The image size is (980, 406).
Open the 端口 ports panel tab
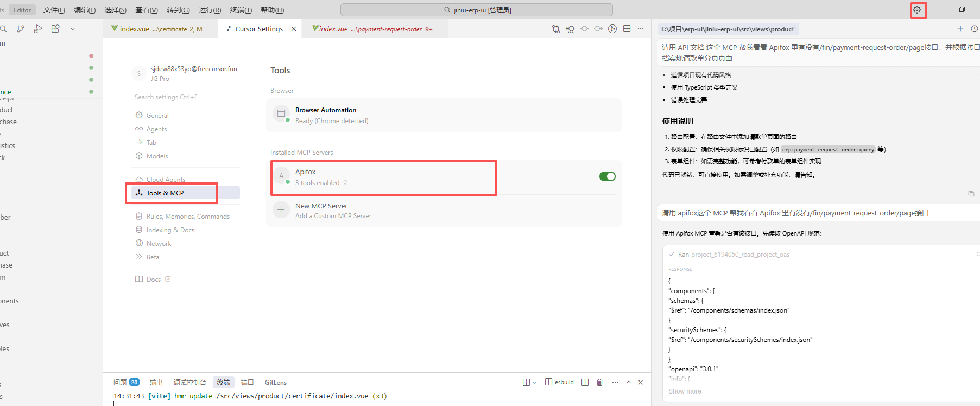point(248,382)
